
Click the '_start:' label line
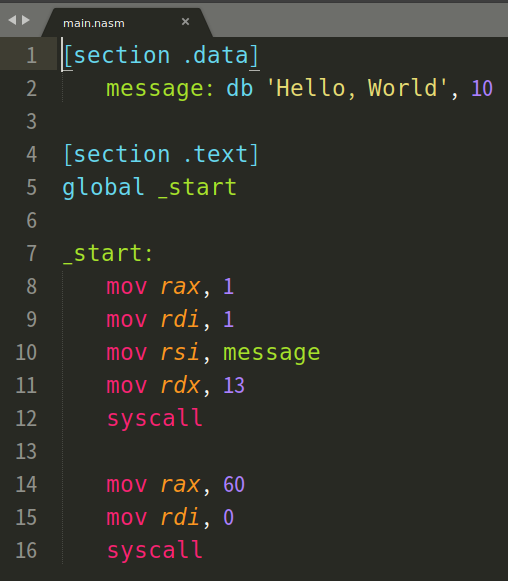click(108, 253)
